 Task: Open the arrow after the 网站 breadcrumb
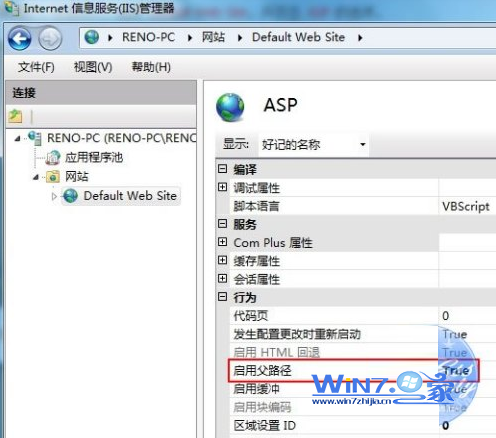pos(240,38)
